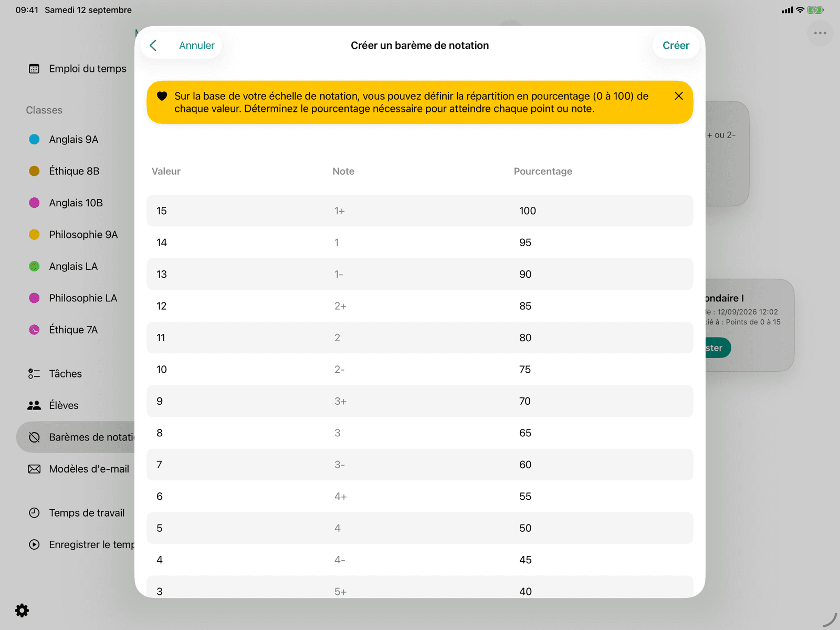840x630 pixels.
Task: Select the green dot for Anglais LA
Action: click(34, 266)
